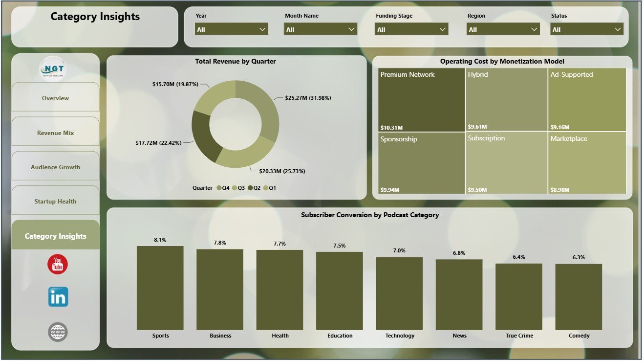Select the News bar in the chart
Viewport: 644px width, 361px height.
pos(459,294)
